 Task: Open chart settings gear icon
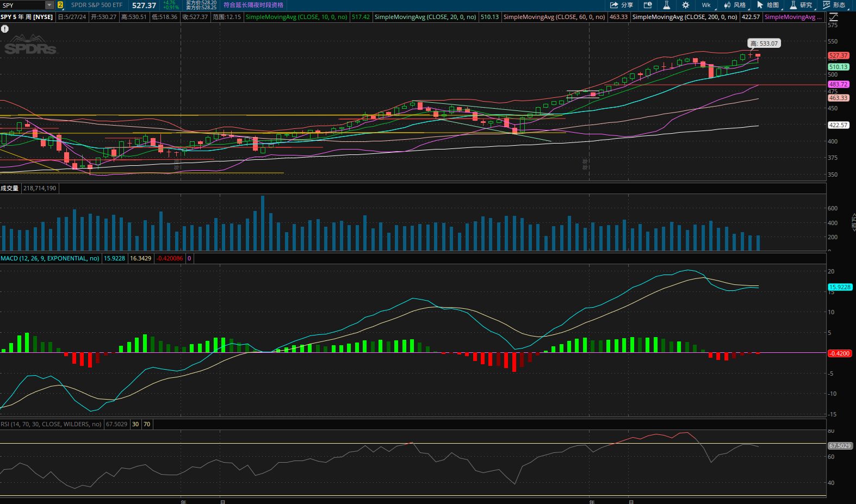pos(686,5)
